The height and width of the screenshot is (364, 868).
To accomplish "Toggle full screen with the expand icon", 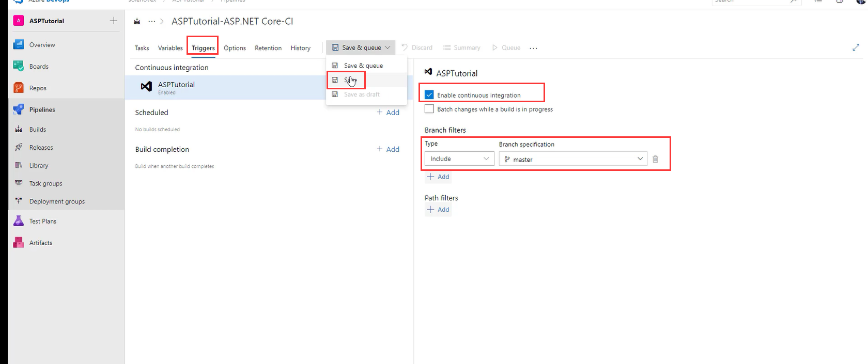I will point(856,48).
